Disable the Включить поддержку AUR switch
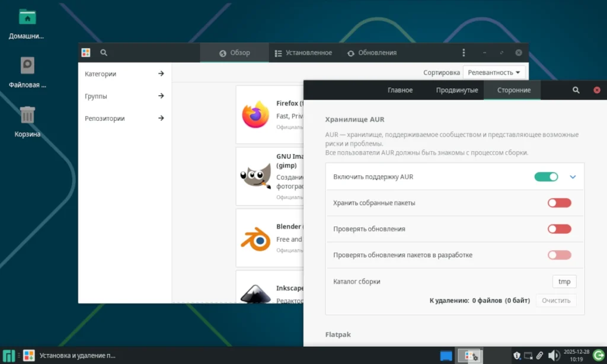The height and width of the screenshot is (364, 607). (546, 177)
